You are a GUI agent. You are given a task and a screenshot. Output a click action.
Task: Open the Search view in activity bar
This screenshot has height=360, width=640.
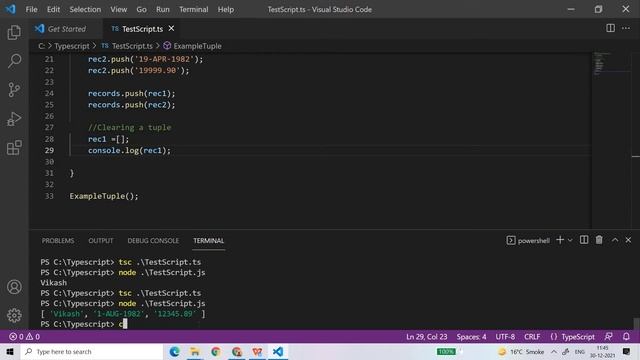14,61
